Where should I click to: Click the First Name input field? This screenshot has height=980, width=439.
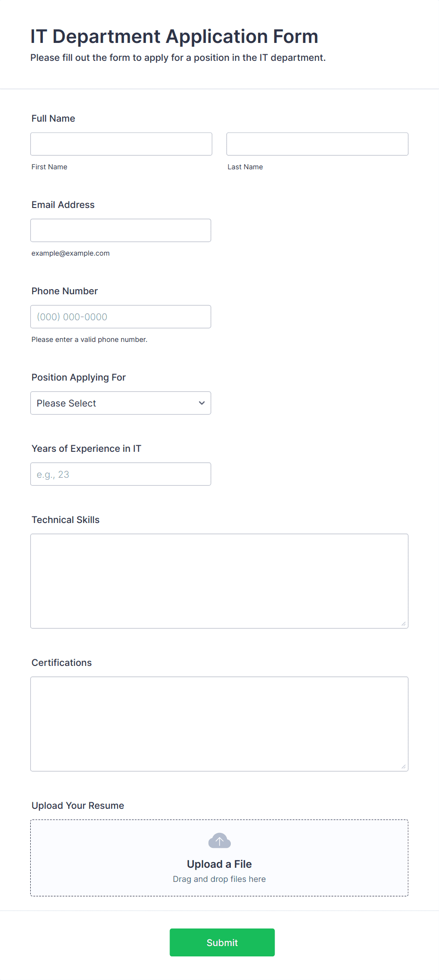[x=121, y=144]
